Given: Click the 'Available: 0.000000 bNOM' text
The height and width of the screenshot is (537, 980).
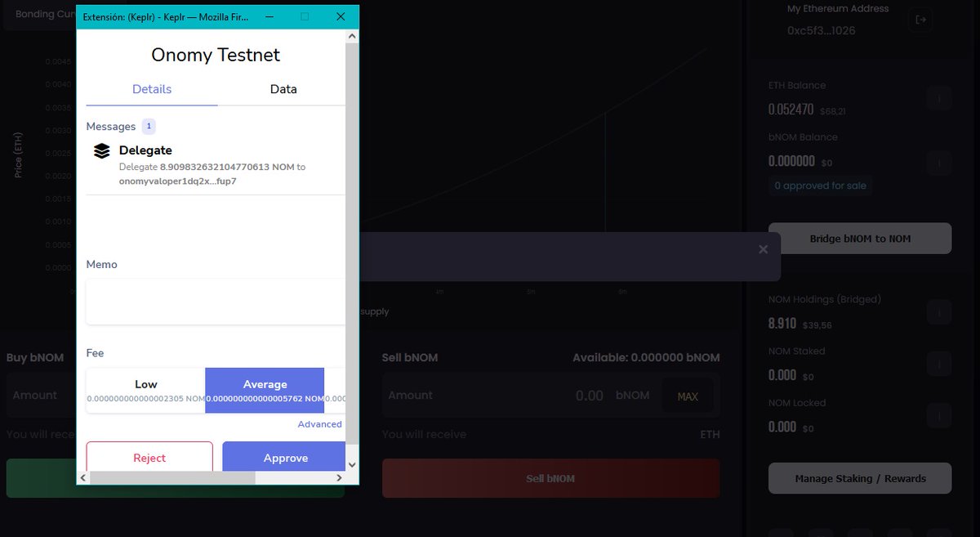Looking at the screenshot, I should tap(646, 357).
